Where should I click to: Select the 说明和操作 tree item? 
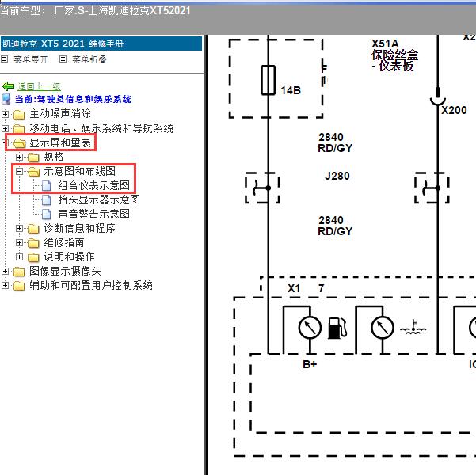(x=69, y=256)
